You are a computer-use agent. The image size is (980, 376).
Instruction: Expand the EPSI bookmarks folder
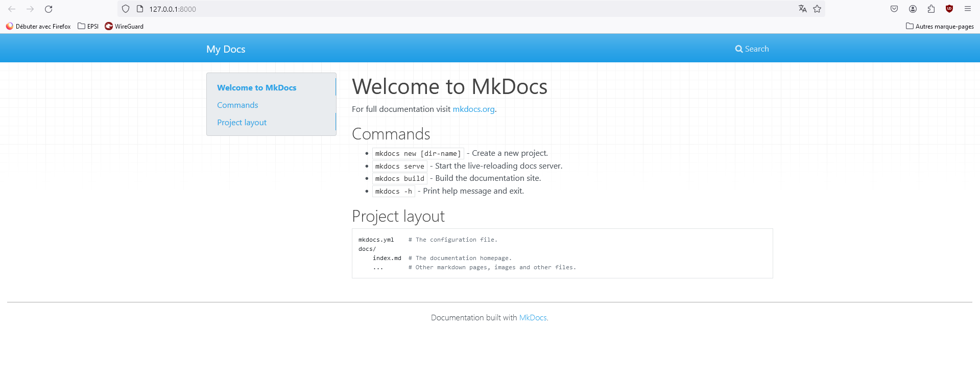(88, 26)
